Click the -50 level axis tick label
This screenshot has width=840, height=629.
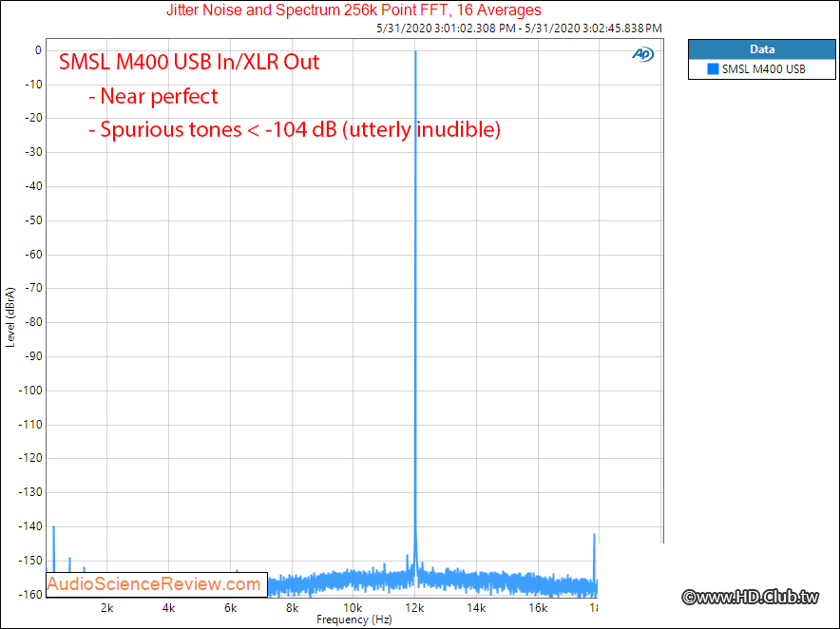[x=33, y=220]
